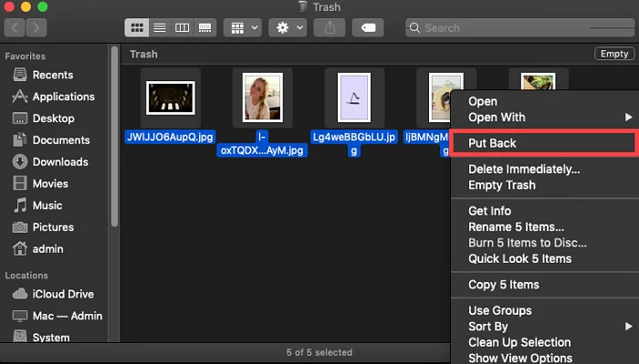This screenshot has height=364, width=639.
Task: Expand the Open With submenu
Action: click(545, 118)
